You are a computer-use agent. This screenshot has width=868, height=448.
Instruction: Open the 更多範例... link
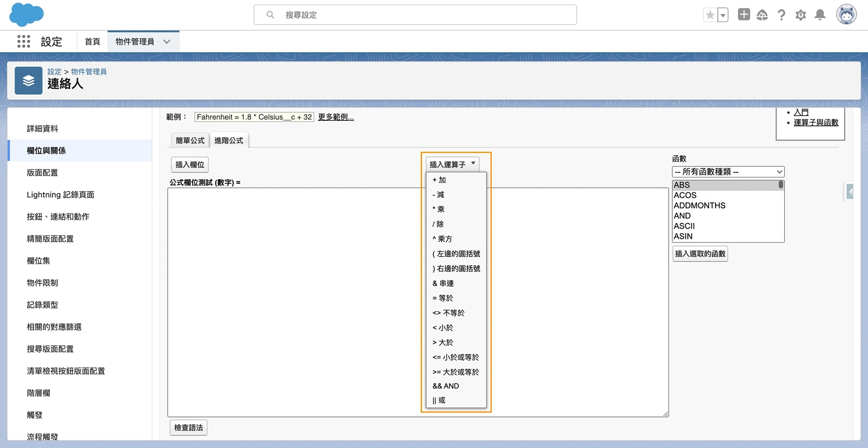coord(336,117)
